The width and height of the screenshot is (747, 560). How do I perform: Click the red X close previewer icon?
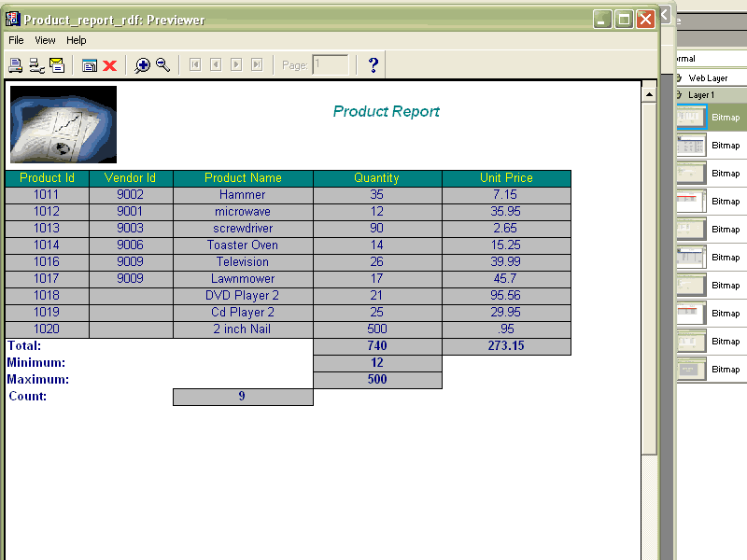109,65
